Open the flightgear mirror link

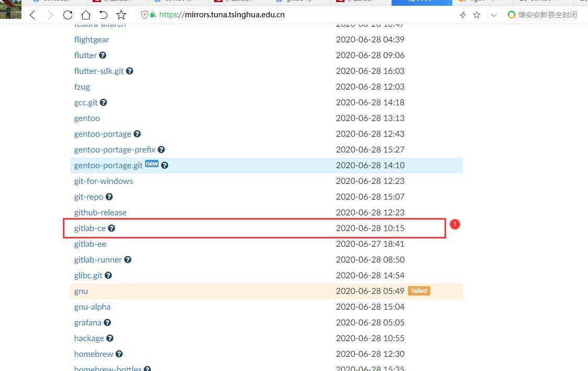tap(92, 40)
